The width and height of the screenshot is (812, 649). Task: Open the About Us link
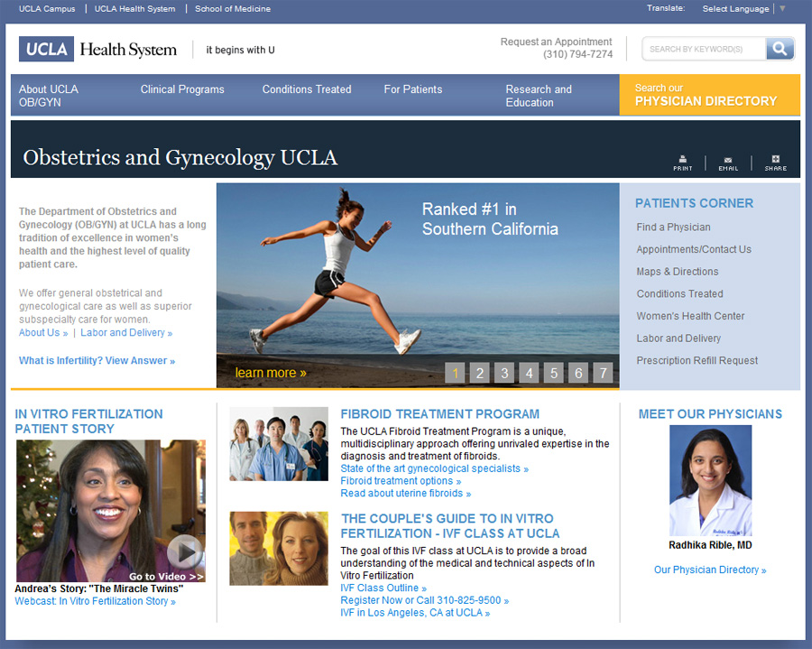pos(43,332)
